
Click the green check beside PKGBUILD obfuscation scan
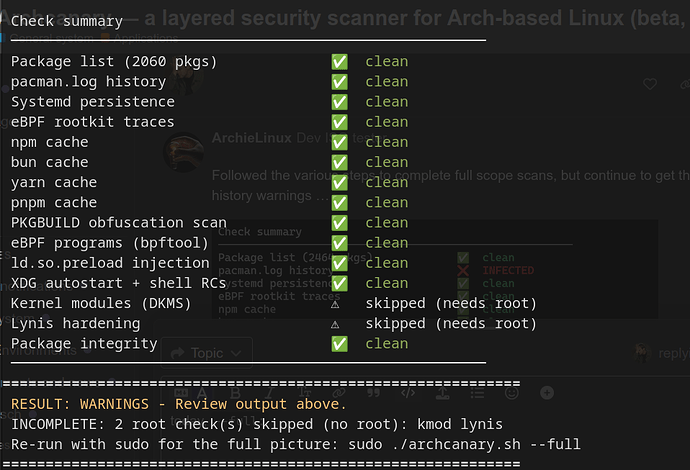tap(339, 223)
